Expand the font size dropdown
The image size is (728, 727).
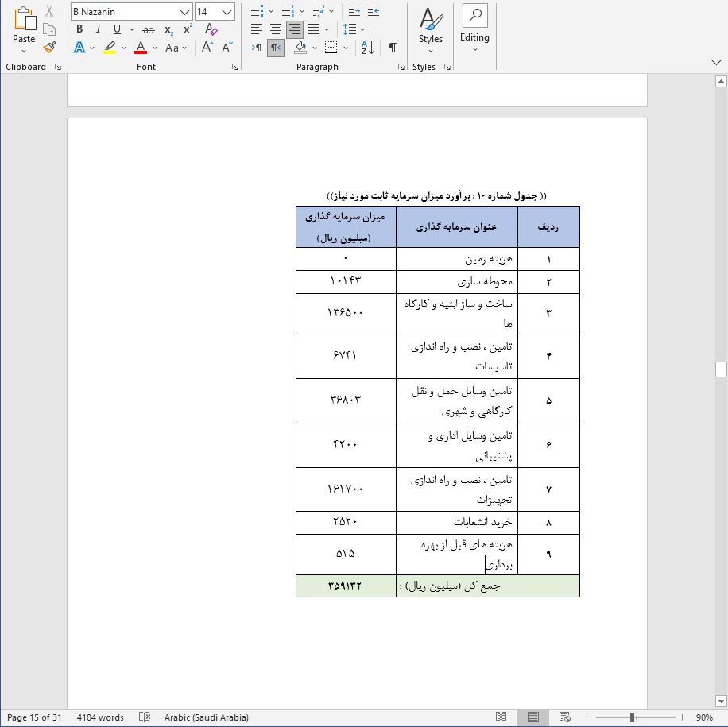tap(227, 12)
